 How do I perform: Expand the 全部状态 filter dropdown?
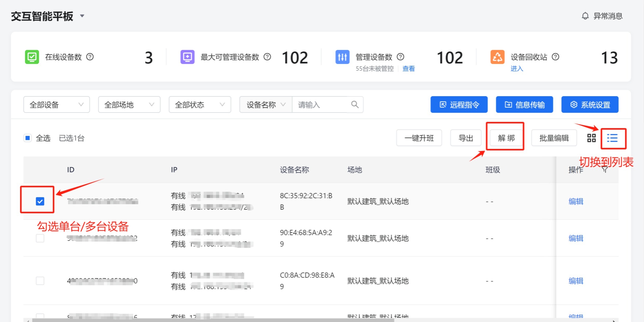pos(200,105)
